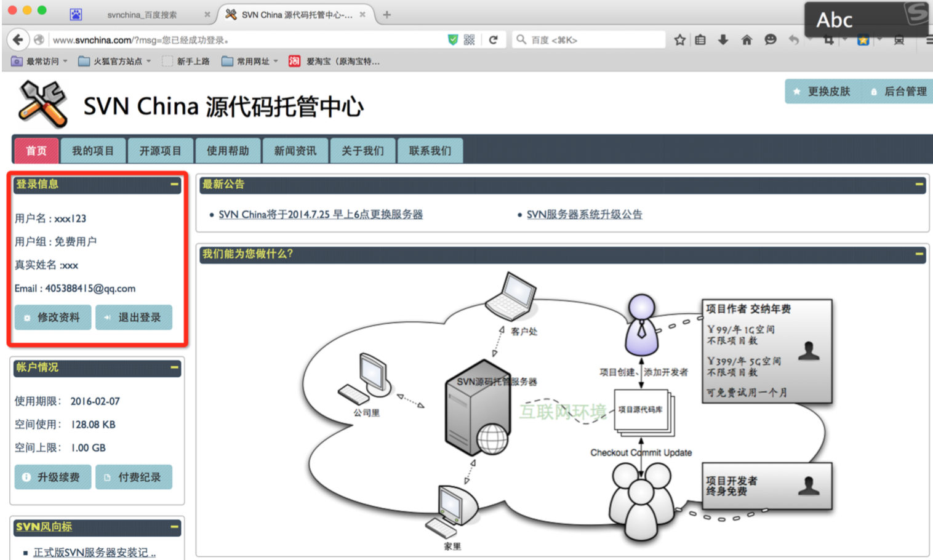Screen dimensions: 933x560
Task: Open the 开源项目 navigation tab
Action: (161, 151)
